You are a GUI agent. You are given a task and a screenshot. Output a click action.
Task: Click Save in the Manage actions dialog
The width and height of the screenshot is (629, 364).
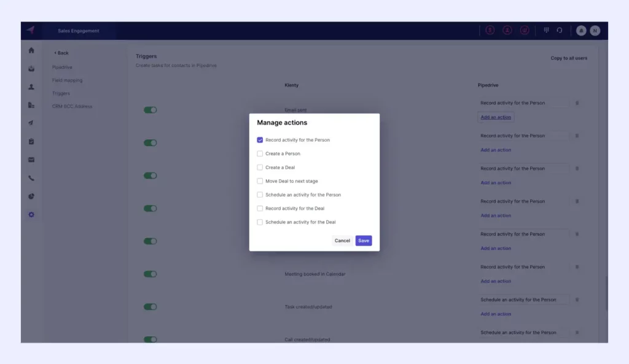click(364, 241)
